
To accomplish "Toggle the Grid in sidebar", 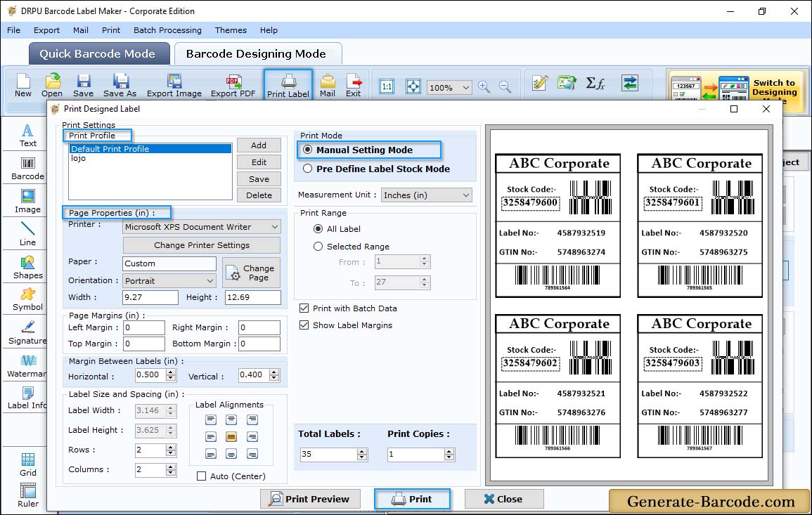I will [28, 465].
